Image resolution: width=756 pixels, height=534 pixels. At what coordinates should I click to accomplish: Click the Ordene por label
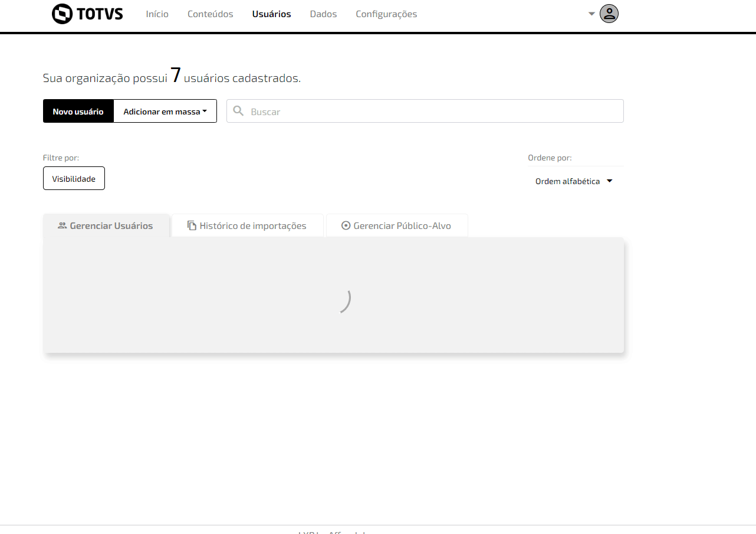coord(550,158)
